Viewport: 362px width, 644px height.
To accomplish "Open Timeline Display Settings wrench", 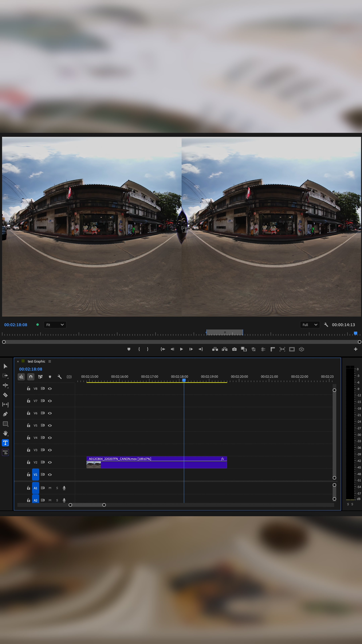I will point(59,377).
